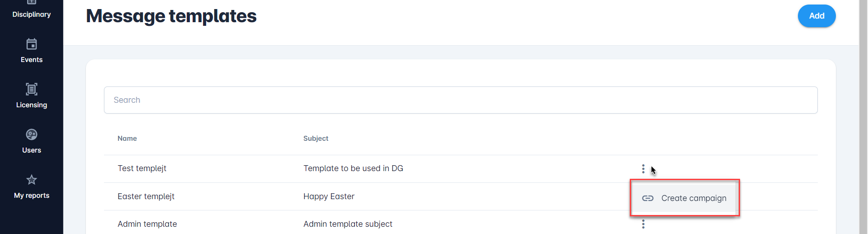Open the Test templejt template

coord(142,168)
